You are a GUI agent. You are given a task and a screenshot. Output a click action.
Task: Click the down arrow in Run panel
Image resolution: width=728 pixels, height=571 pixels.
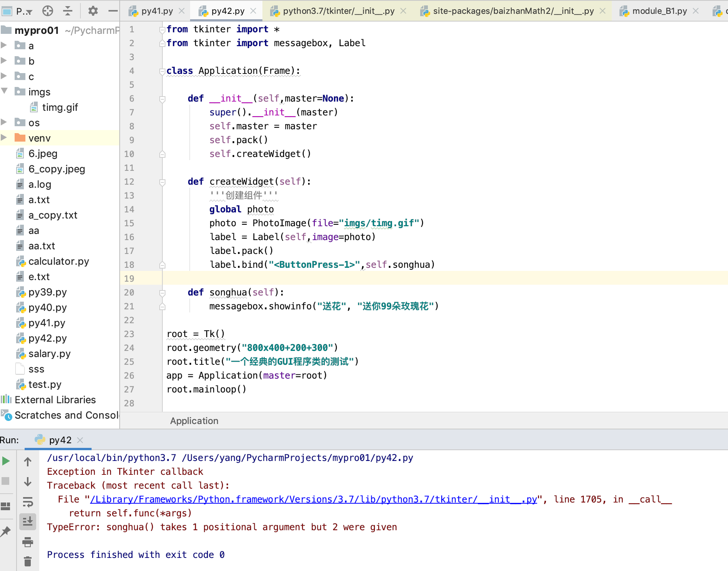[28, 482]
